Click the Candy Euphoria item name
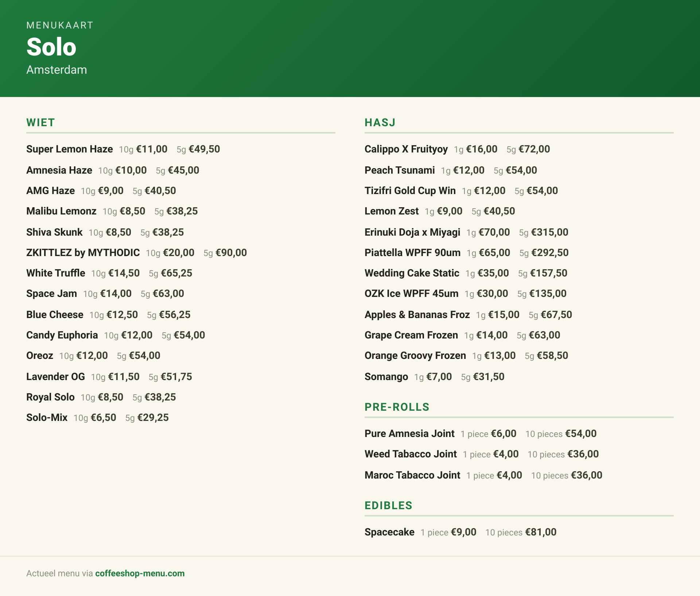The width and height of the screenshot is (700, 596). [x=62, y=335]
